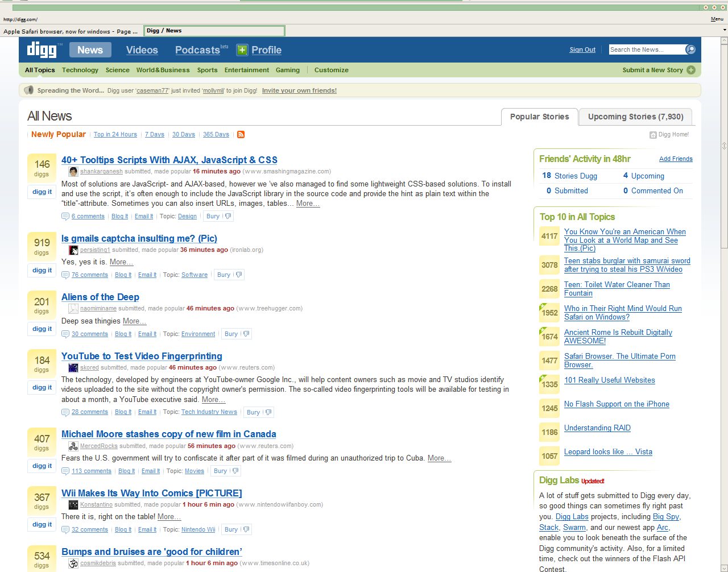
Task: Click the comment bubble icon beside 76 comments
Action: coord(65,275)
